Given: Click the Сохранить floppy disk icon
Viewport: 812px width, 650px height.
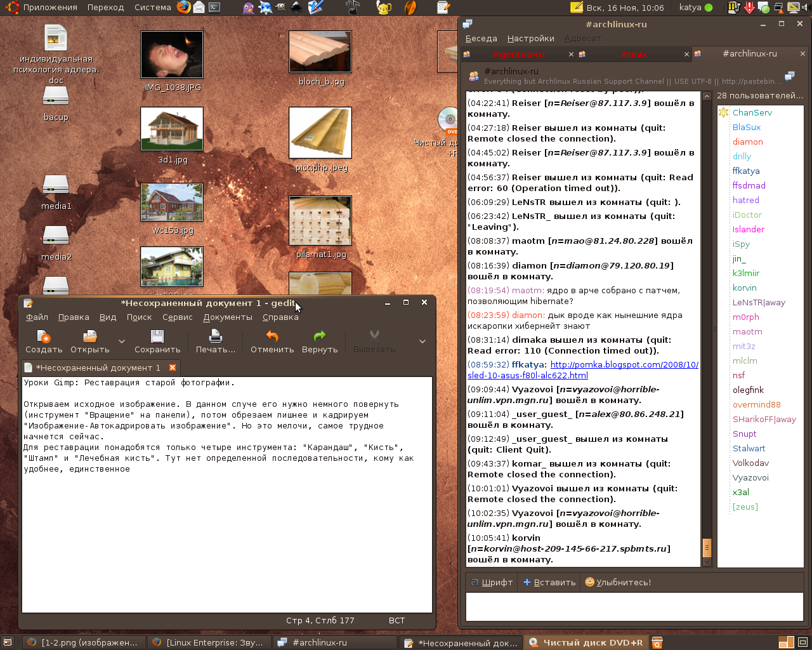Looking at the screenshot, I should click(157, 336).
